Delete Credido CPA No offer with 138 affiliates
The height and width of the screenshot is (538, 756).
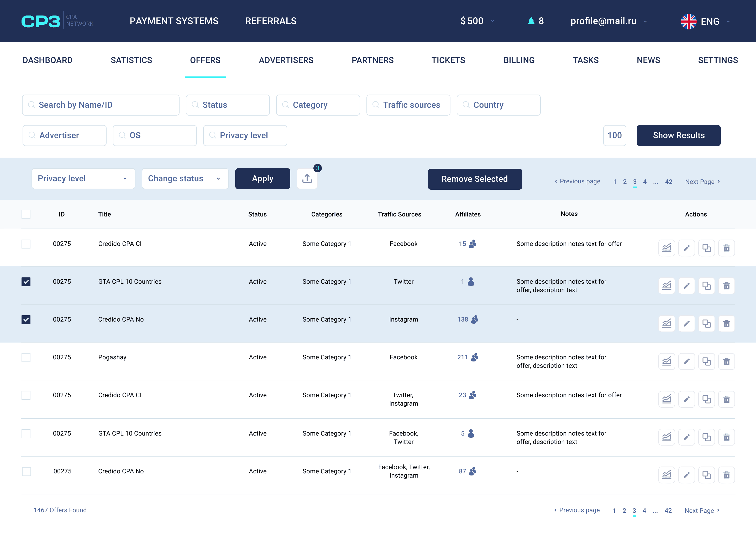[726, 323]
